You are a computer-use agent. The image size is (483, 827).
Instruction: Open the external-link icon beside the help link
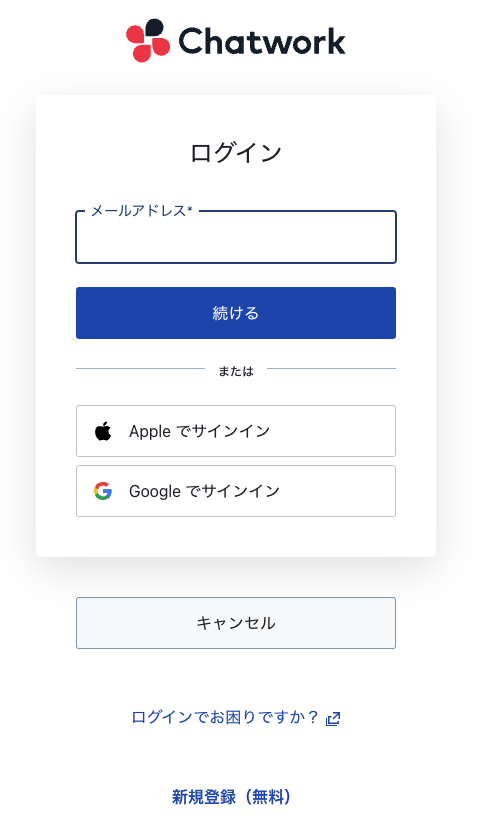coord(333,718)
